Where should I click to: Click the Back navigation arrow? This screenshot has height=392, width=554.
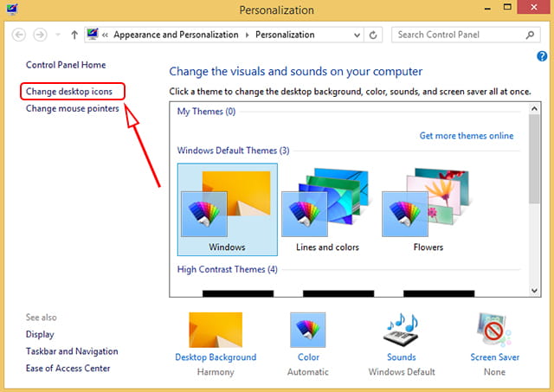click(x=19, y=35)
